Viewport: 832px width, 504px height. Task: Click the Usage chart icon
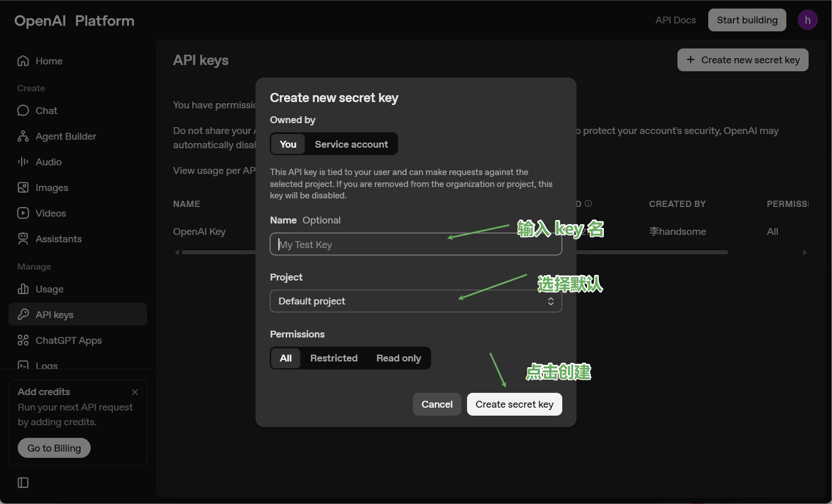tap(23, 289)
